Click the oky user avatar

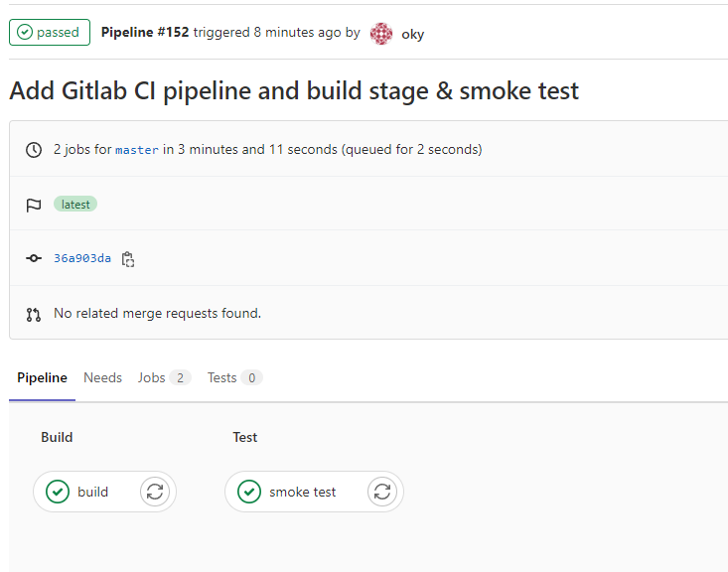(381, 34)
